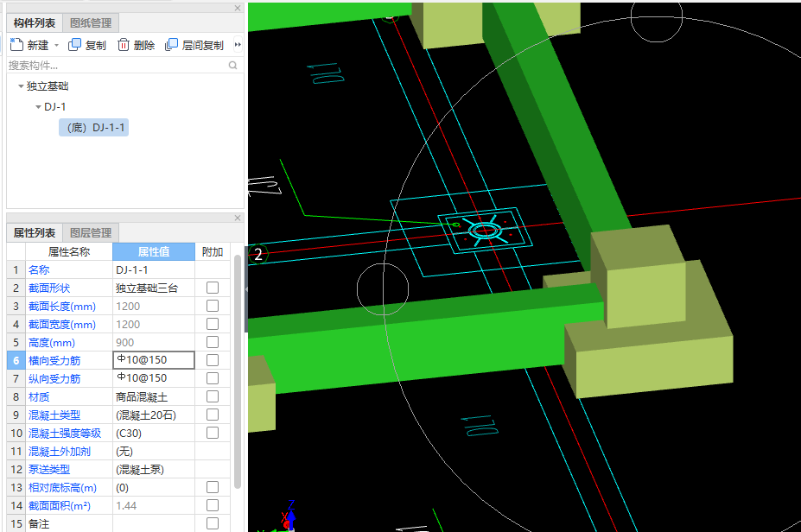Tick the 截面面积 附加 checkbox

tap(213, 505)
